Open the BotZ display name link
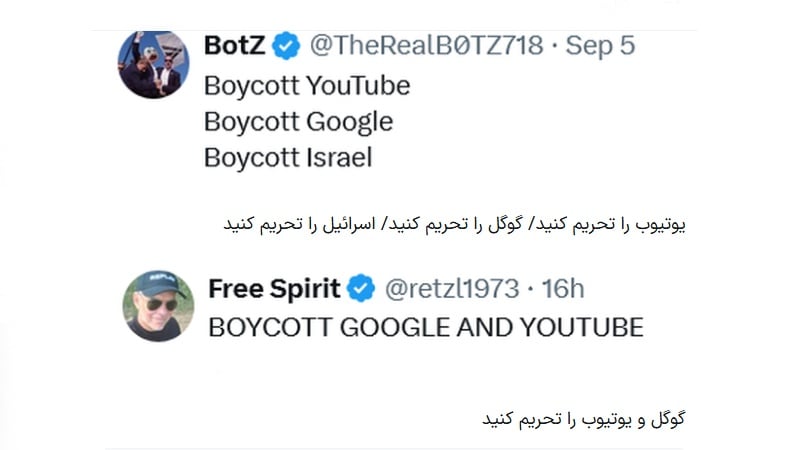 [235, 46]
